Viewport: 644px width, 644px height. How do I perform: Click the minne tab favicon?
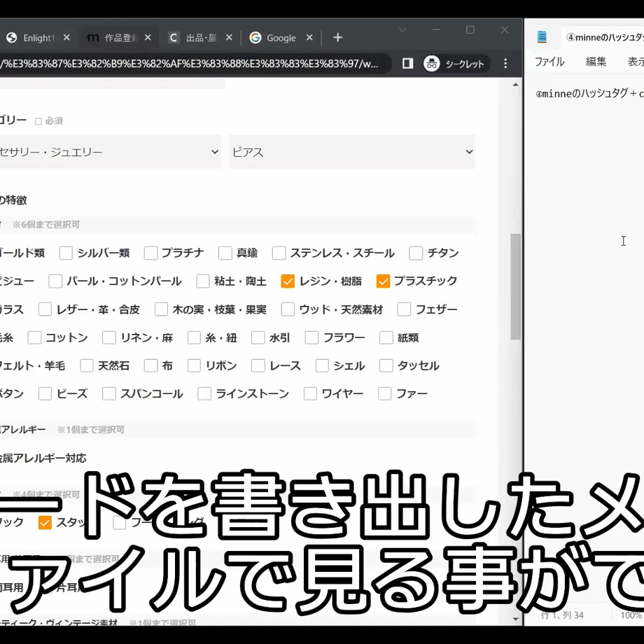click(x=93, y=38)
